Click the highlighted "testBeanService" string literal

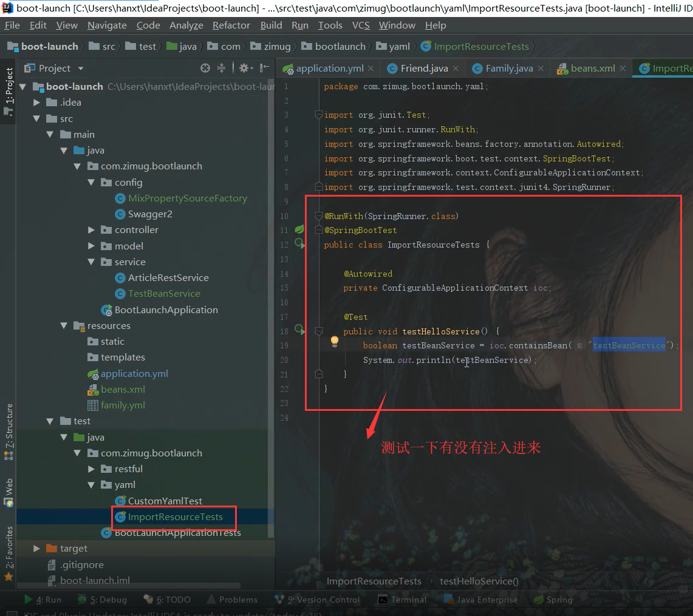(x=629, y=345)
